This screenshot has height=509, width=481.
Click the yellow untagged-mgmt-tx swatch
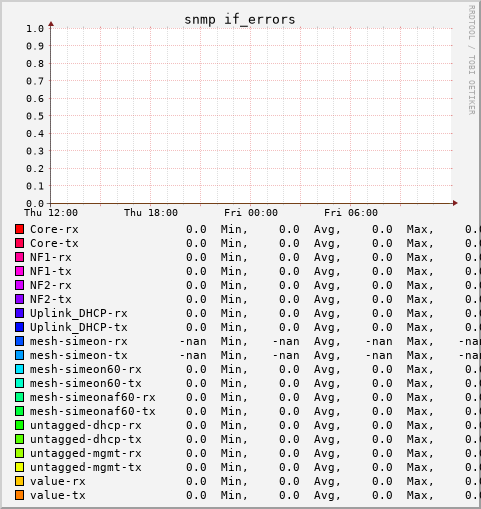pos(19,467)
